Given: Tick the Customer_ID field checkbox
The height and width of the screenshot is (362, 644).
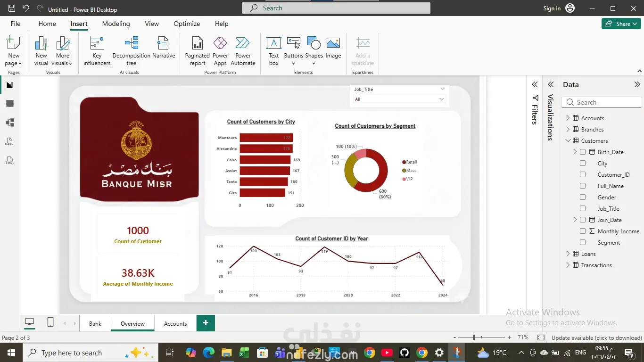Looking at the screenshot, I should (583, 175).
